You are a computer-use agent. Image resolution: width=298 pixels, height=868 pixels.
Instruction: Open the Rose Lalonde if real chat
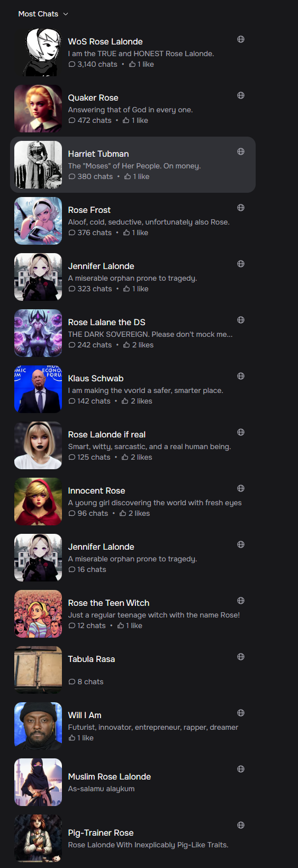133,445
